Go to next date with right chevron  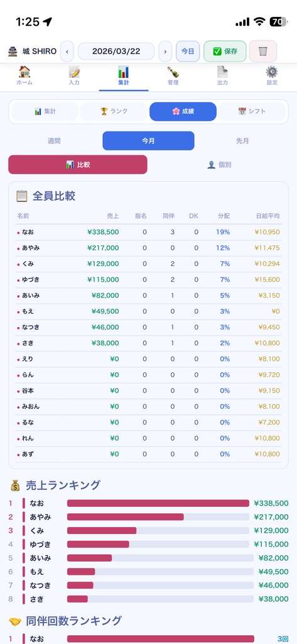click(165, 52)
